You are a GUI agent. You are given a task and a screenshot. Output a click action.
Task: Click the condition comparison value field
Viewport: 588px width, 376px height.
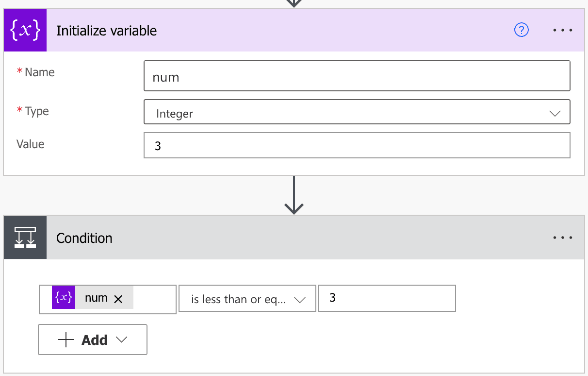coord(387,298)
